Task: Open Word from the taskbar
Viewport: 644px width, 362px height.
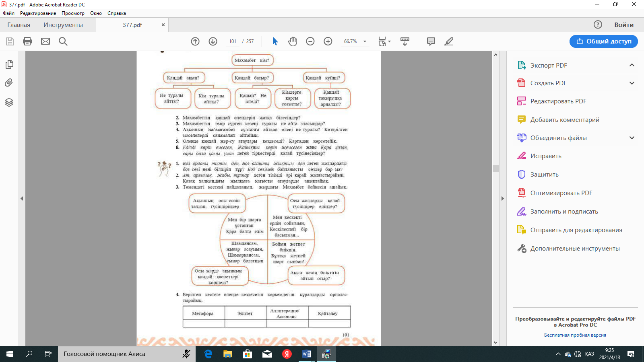Action: coord(307,354)
